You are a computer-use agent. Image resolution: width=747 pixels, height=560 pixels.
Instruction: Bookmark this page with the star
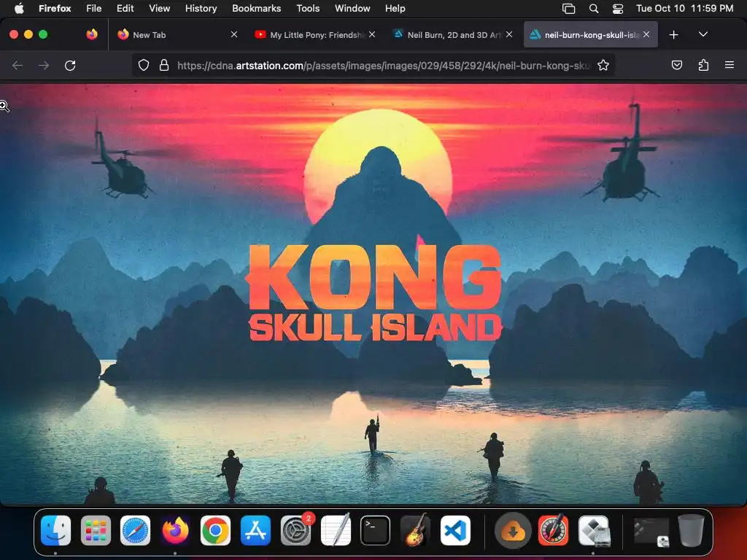point(603,65)
